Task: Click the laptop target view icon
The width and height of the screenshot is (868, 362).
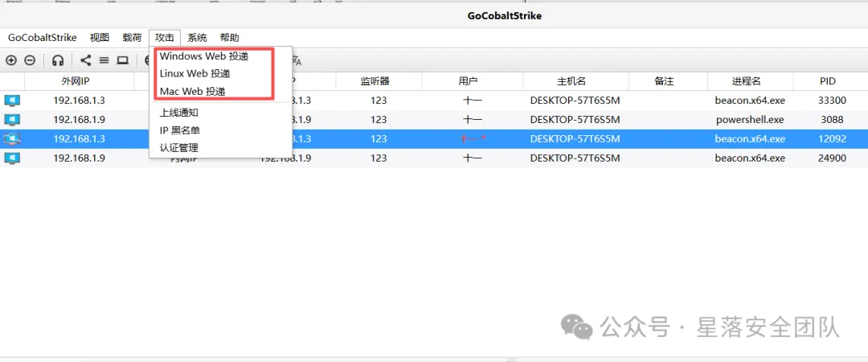Action: tap(122, 60)
